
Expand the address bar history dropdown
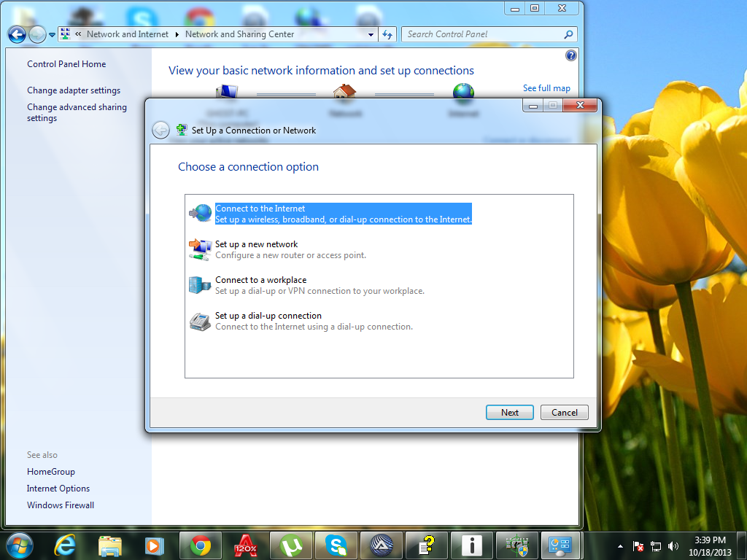tap(371, 34)
